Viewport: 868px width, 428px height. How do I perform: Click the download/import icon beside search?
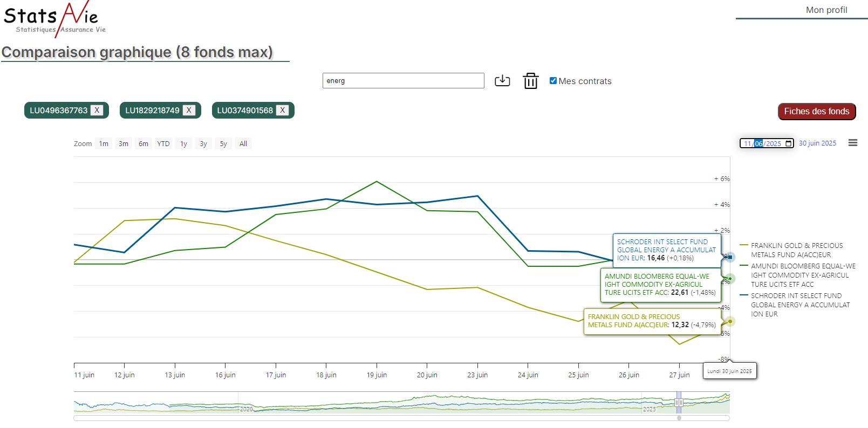point(502,81)
